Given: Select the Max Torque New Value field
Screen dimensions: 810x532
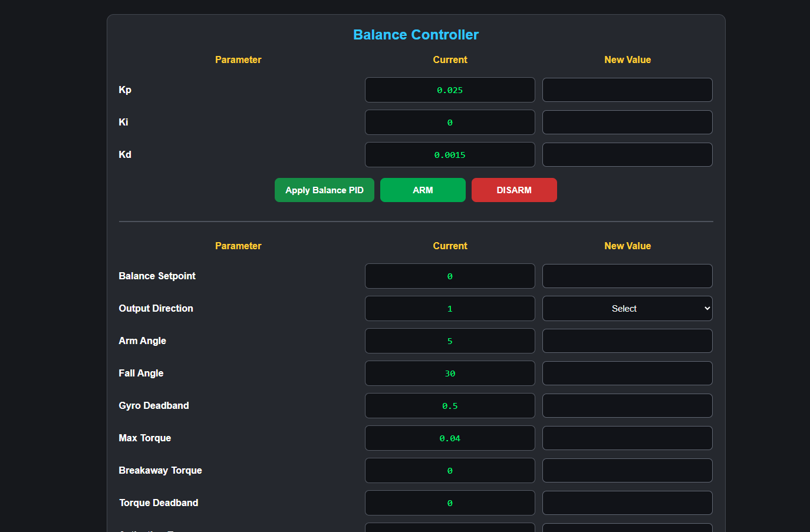Looking at the screenshot, I should tap(627, 438).
